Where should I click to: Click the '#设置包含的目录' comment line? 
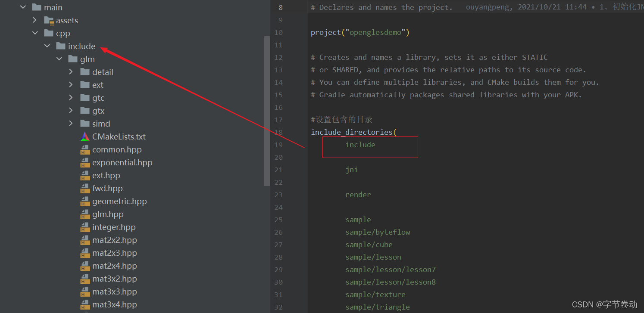(x=341, y=120)
